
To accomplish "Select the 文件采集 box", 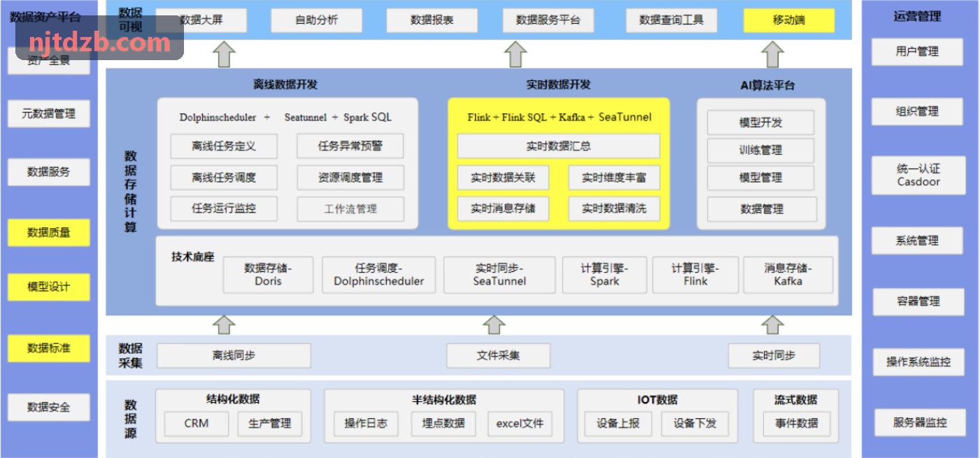I will coord(499,356).
